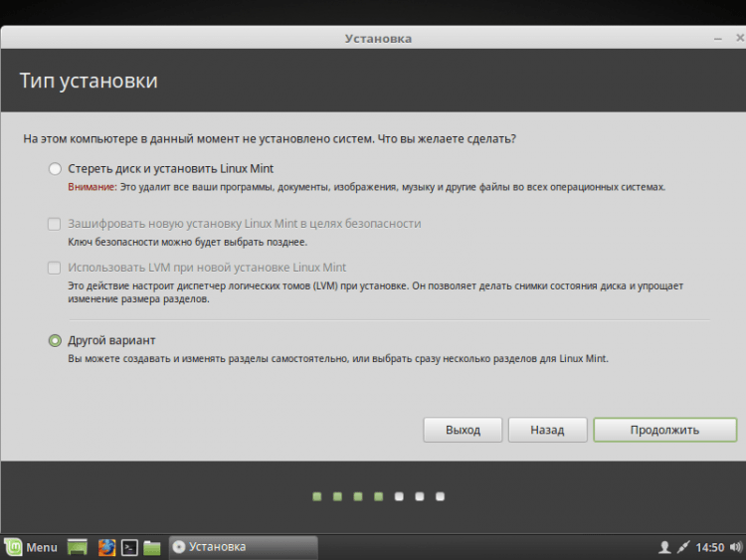746x560 pixels.
Task: Click the 'Продолжить' button
Action: [x=664, y=430]
